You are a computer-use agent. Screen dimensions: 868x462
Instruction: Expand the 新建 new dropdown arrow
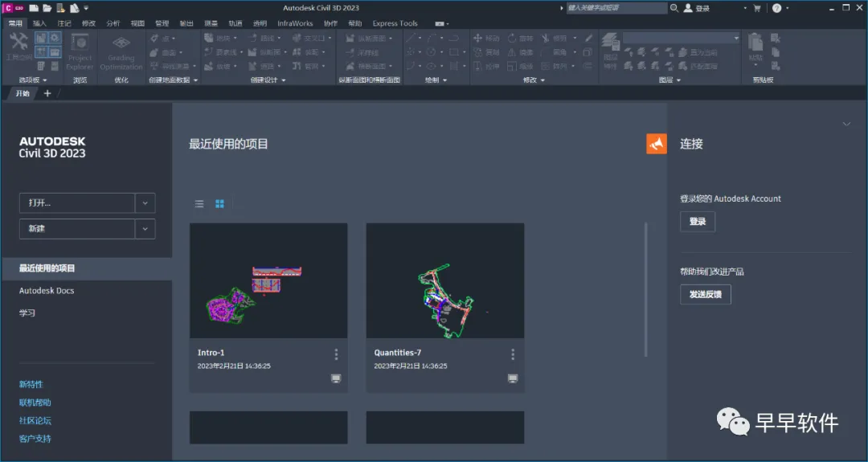pos(145,229)
